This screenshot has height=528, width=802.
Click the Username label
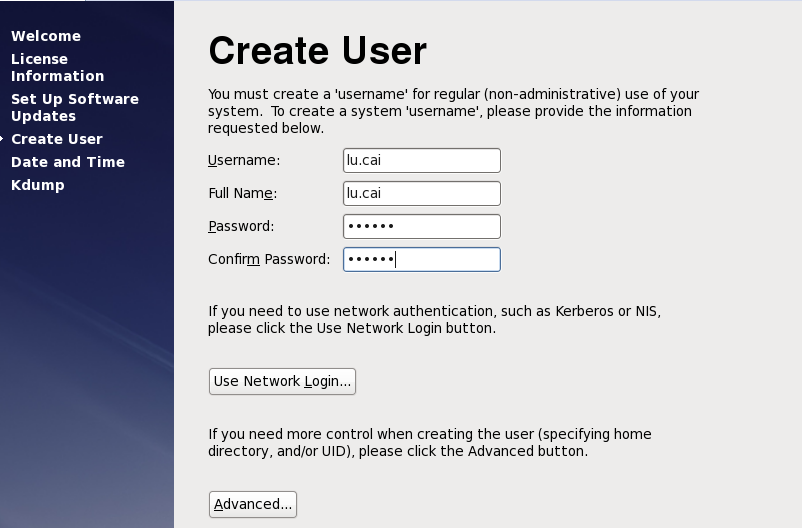click(244, 161)
